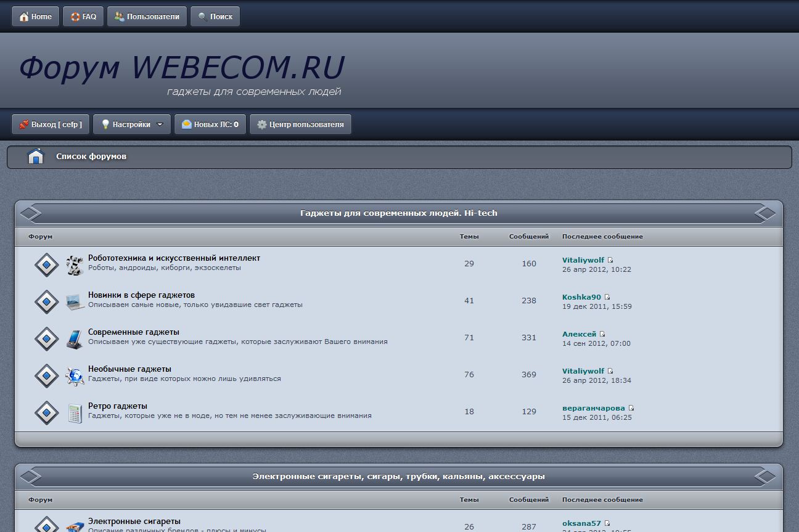Open the Поиск search page

pyautogui.click(x=215, y=17)
